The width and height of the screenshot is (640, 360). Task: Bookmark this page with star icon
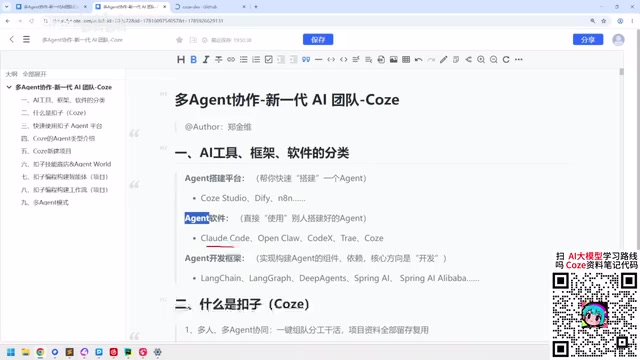tap(604, 21)
